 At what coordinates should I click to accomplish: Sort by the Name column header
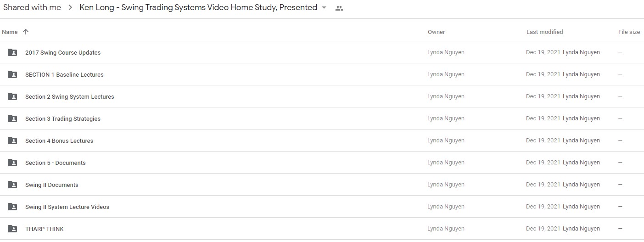[10, 32]
